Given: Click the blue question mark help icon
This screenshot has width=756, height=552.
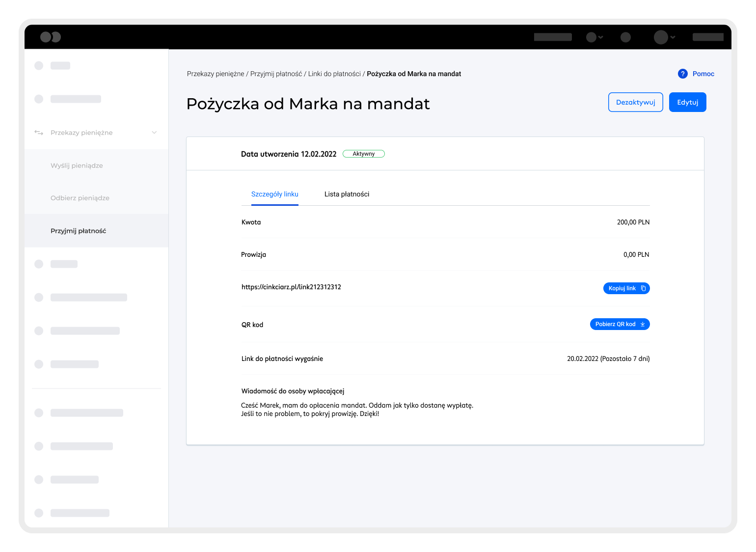Looking at the screenshot, I should [x=682, y=74].
